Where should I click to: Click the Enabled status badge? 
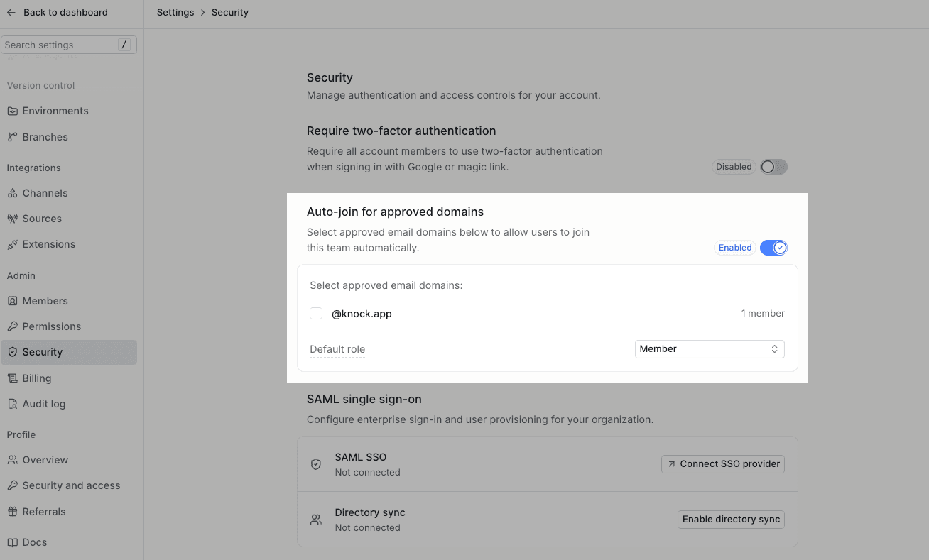pyautogui.click(x=735, y=248)
